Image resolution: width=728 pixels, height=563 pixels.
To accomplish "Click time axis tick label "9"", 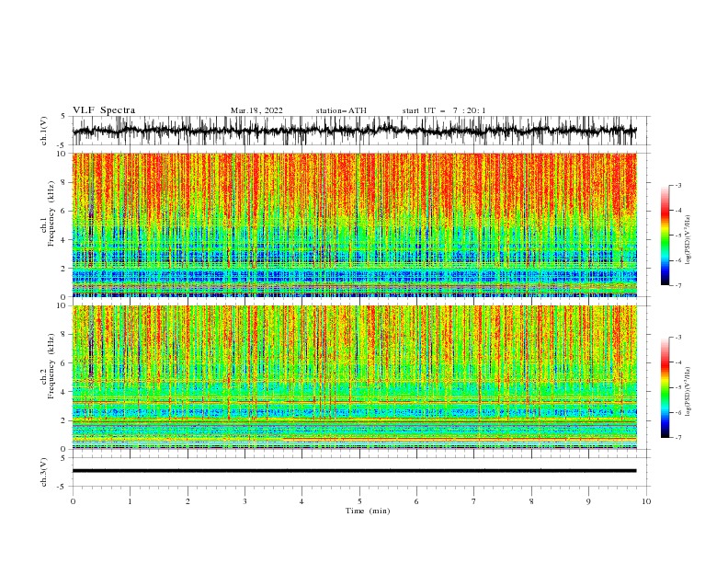I will pyautogui.click(x=588, y=501).
